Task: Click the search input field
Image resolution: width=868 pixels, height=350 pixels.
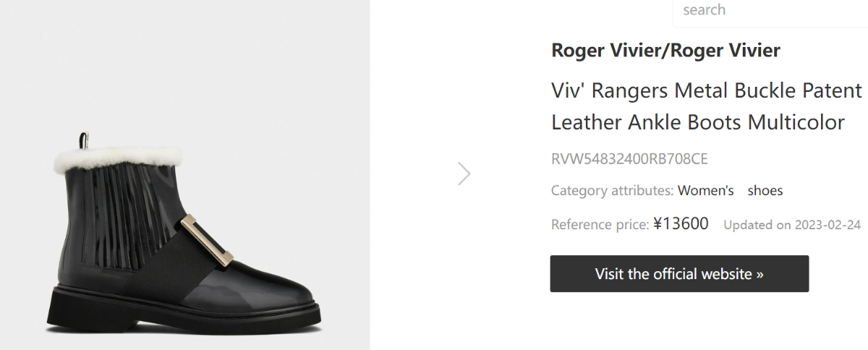Action: tap(767, 11)
